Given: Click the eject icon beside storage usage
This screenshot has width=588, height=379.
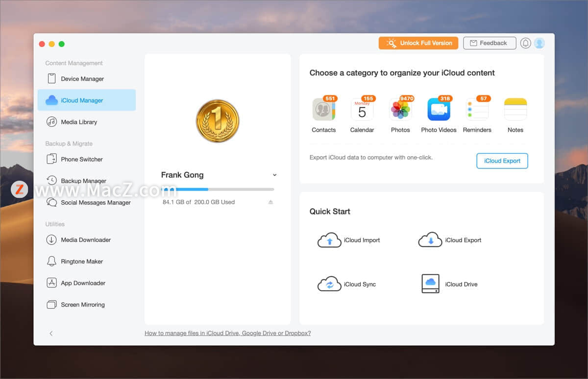Looking at the screenshot, I should (x=270, y=202).
